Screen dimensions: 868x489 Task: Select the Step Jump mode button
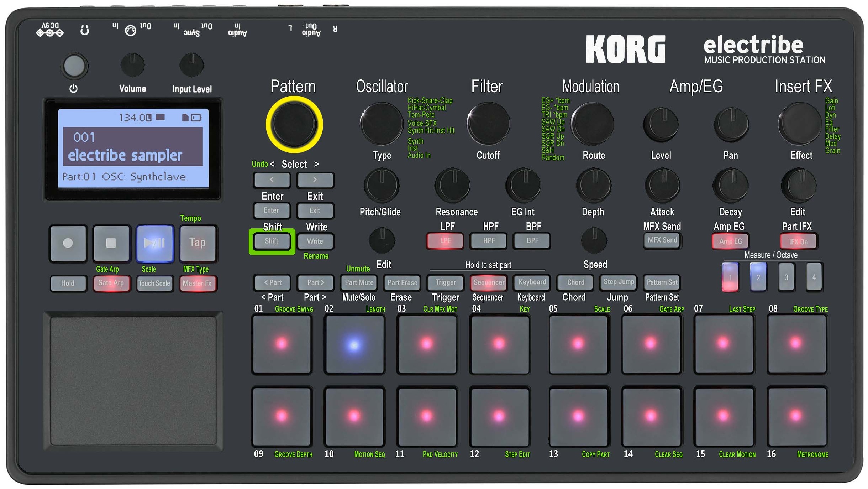[x=619, y=283]
